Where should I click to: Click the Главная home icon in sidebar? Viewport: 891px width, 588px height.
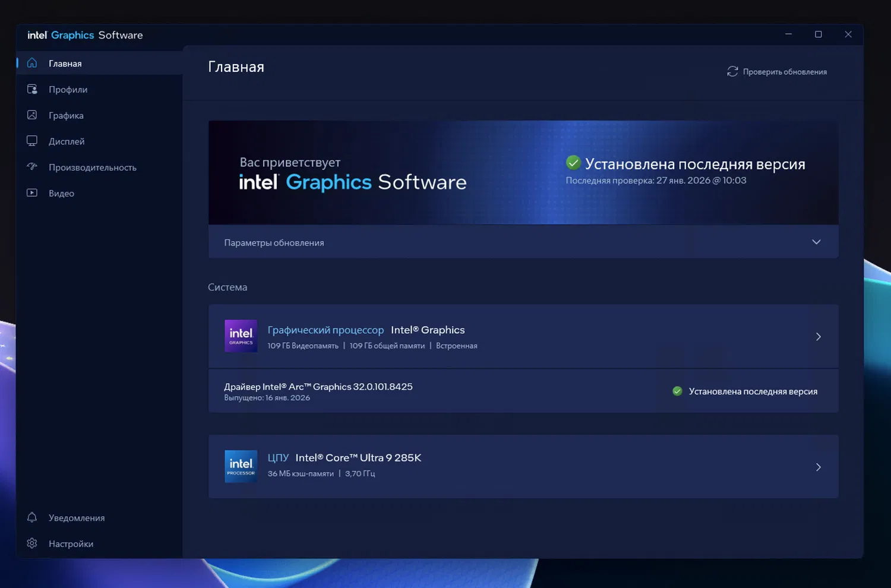[32, 63]
